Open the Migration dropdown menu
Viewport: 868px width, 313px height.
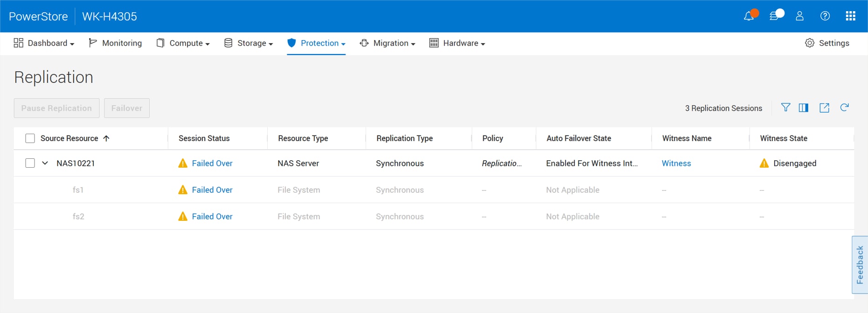tap(388, 43)
